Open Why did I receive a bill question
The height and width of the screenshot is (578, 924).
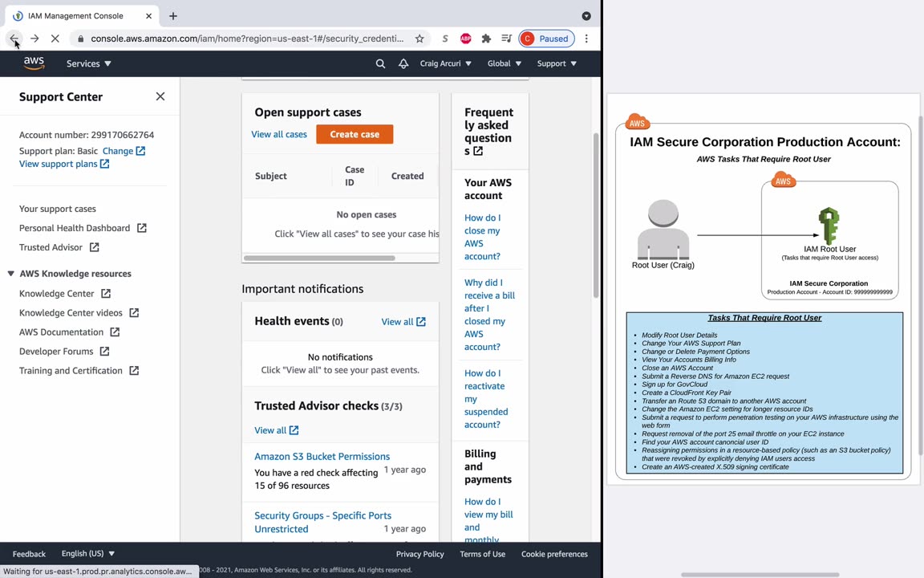click(489, 315)
